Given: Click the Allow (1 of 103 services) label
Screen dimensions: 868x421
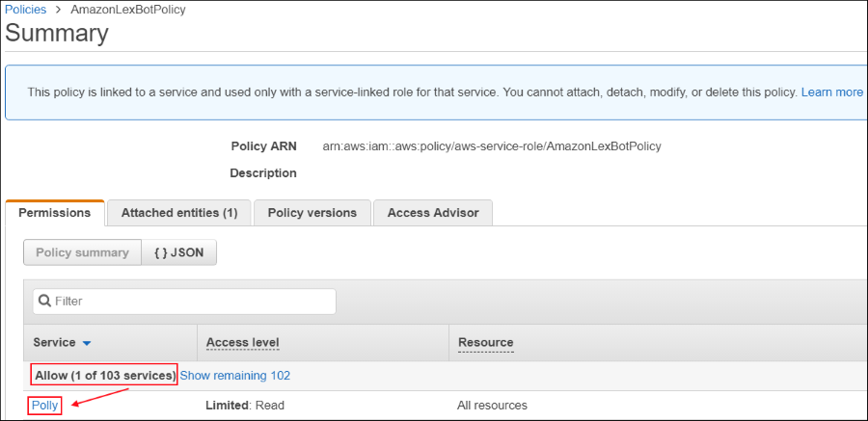Looking at the screenshot, I should pos(105,376).
